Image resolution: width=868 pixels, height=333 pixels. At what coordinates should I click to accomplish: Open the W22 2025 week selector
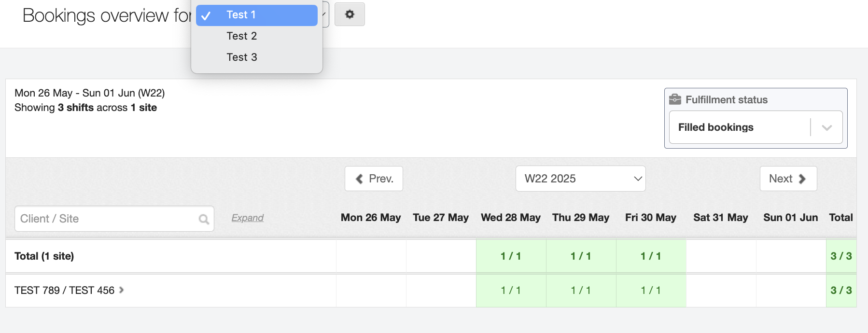coord(580,179)
